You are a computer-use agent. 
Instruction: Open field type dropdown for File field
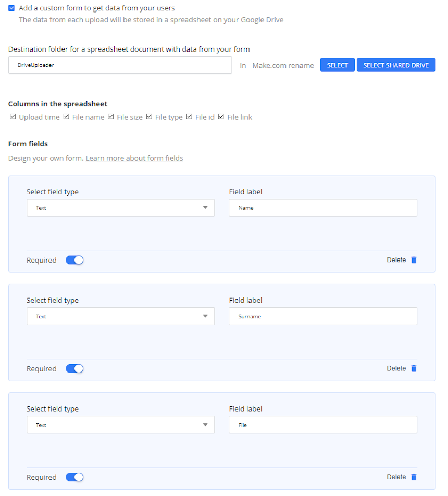tap(120, 425)
